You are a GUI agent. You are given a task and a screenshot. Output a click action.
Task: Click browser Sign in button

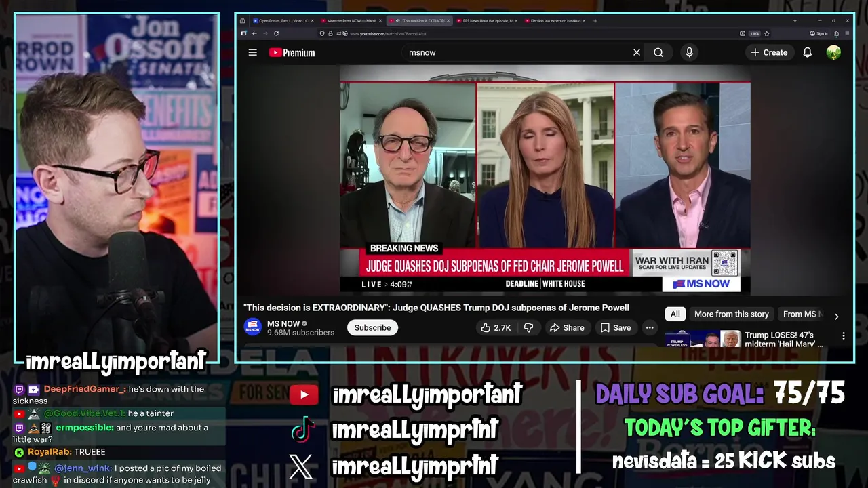point(818,33)
